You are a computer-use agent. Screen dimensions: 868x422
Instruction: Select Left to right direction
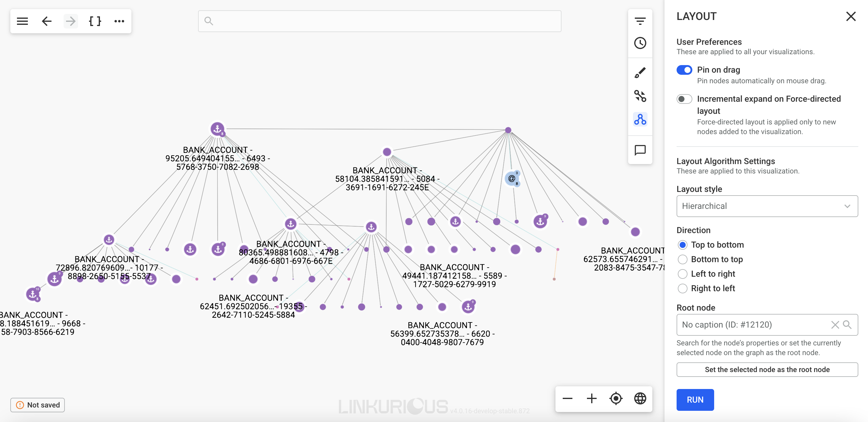pos(682,274)
